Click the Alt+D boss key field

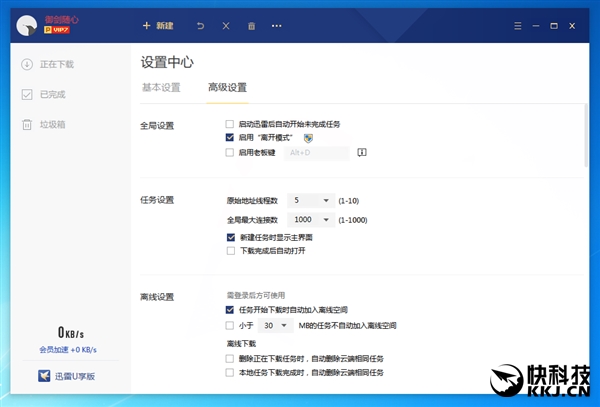coord(316,153)
